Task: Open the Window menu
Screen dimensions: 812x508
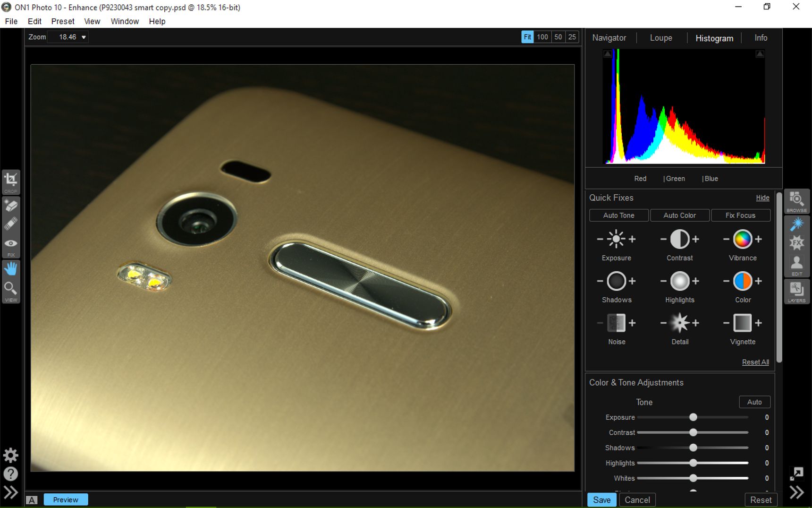Action: (x=125, y=21)
